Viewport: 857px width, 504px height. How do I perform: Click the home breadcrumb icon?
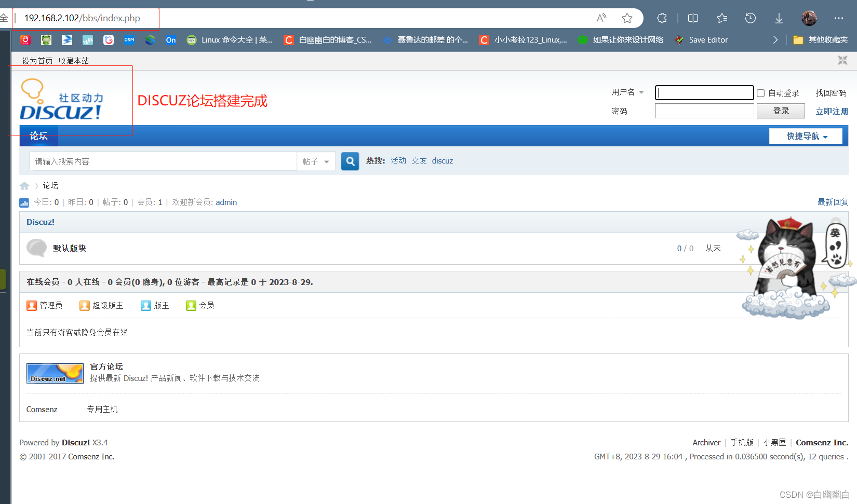click(24, 186)
